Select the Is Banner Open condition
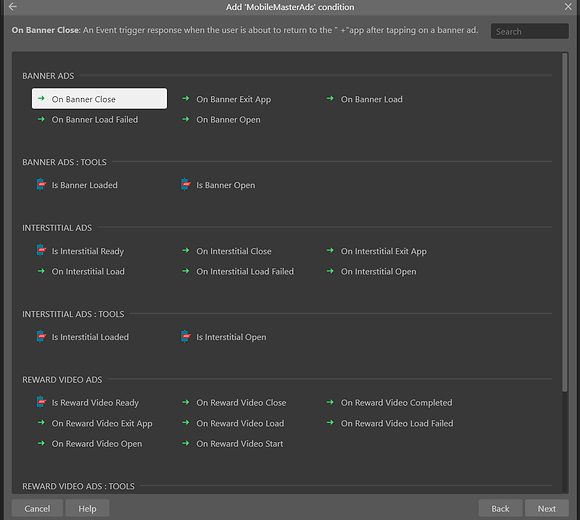Viewport: 580px width, 520px height. 225,185
